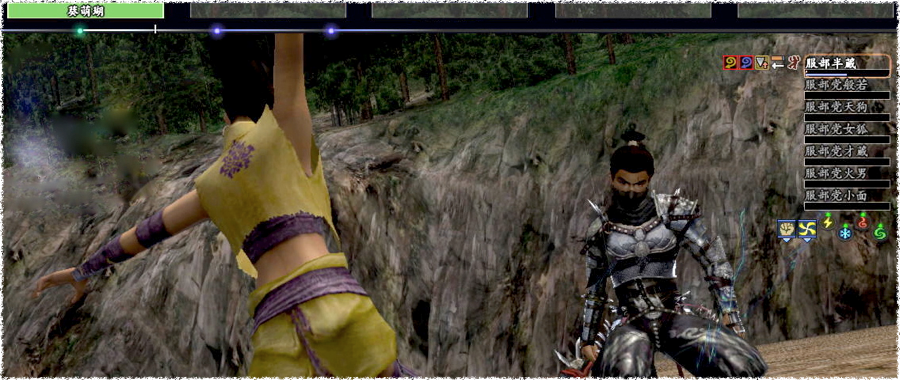
Task: Click the green glowing timeline marker
Action: click(80, 31)
